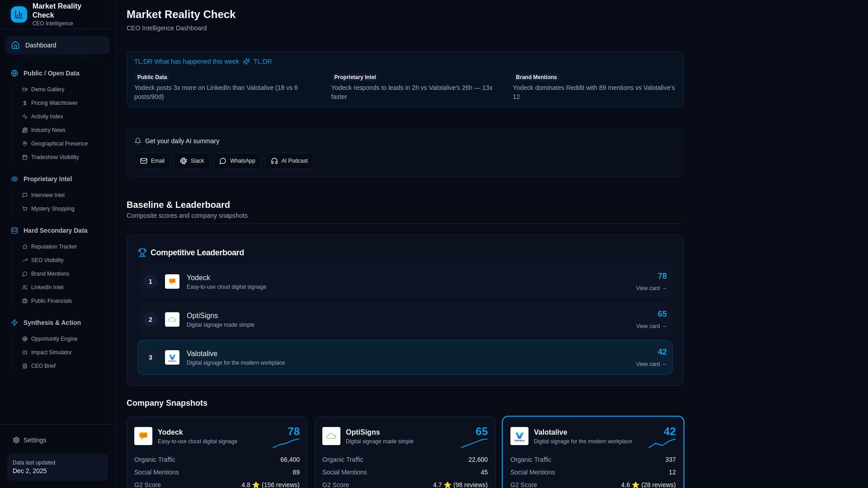Select the Valotalive company snapshot card

click(x=593, y=452)
